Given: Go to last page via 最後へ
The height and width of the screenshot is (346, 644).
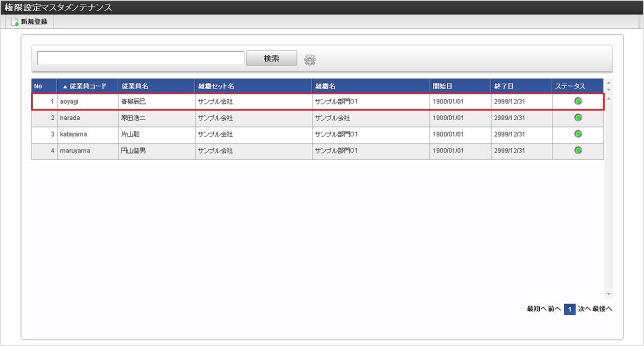Looking at the screenshot, I should [602, 309].
